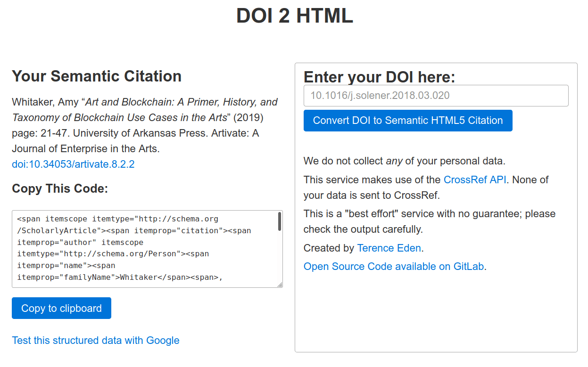
Task: Open the doi:10.34053/artivate.8.2.2 link
Action: [x=73, y=164]
